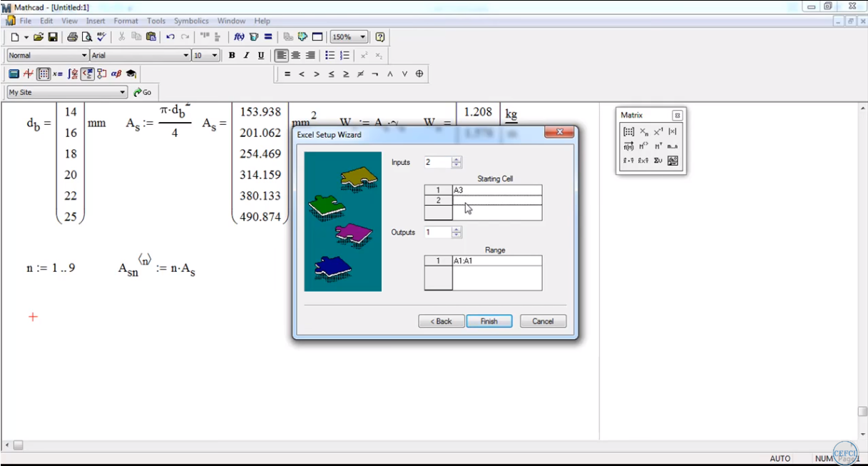
Task: Click the < Back button in wizard
Action: (441, 321)
